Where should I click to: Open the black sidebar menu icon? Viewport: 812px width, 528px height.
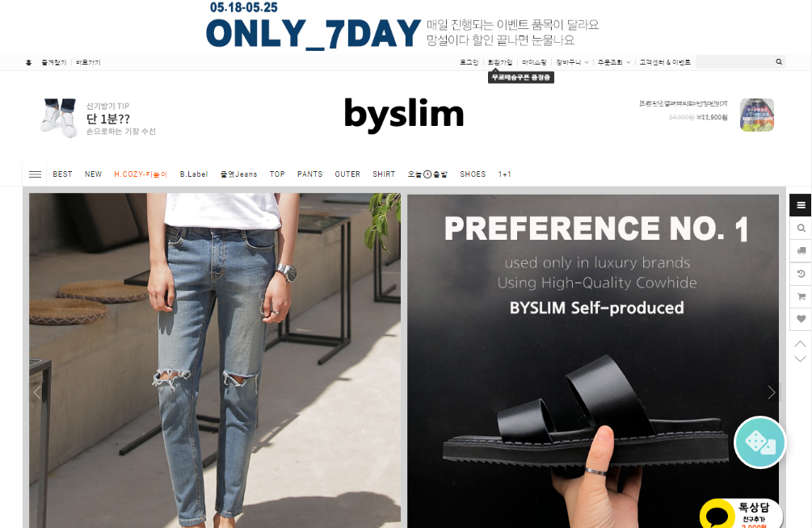tap(800, 206)
